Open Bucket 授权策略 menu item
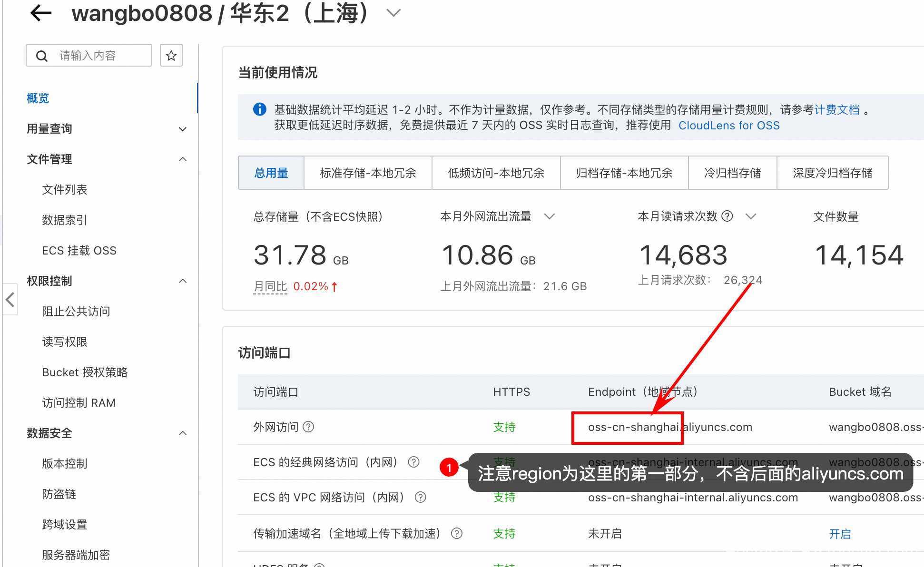This screenshot has width=924, height=567. [x=85, y=372]
